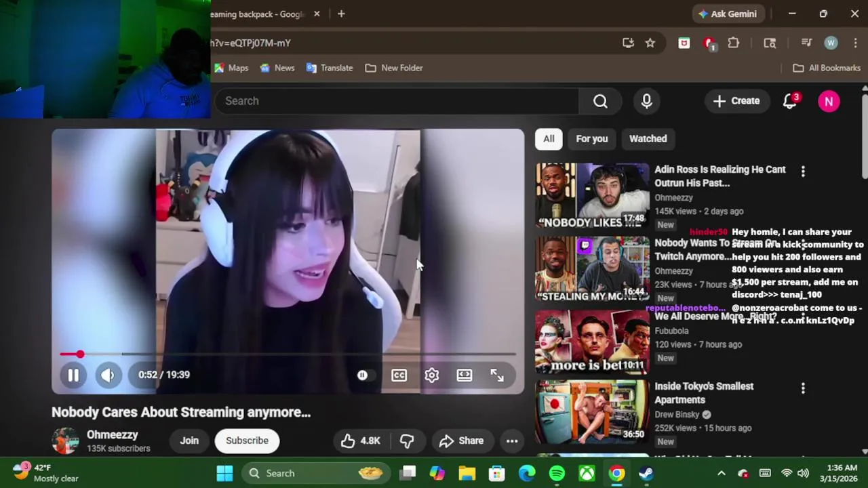This screenshot has height=488, width=868.
Task: Turn on closed captions (CC)
Action: coord(399,375)
